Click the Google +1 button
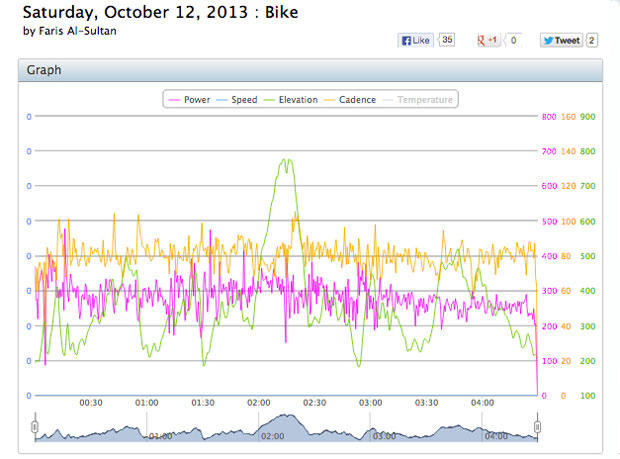620x459 pixels. [x=488, y=41]
